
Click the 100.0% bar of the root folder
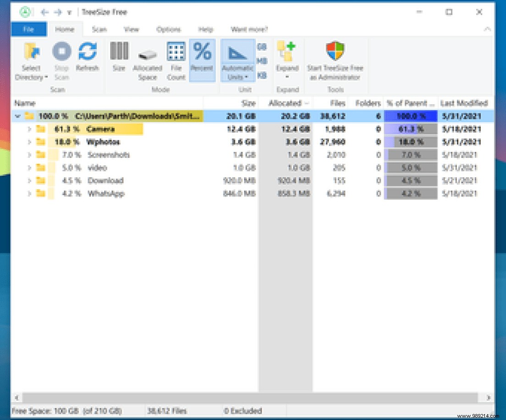coord(410,116)
